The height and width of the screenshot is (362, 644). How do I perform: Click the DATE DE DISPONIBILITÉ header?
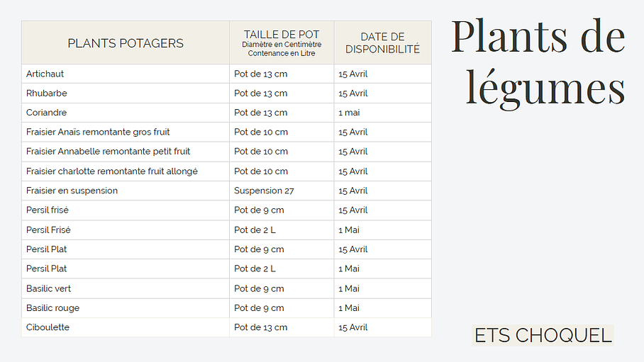click(x=382, y=43)
